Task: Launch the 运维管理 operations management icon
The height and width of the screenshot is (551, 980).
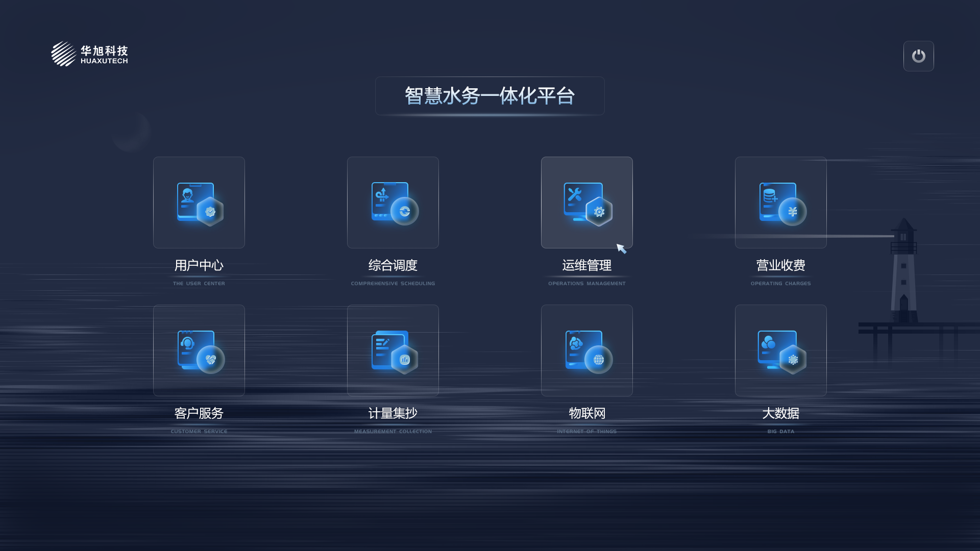Action: [587, 203]
